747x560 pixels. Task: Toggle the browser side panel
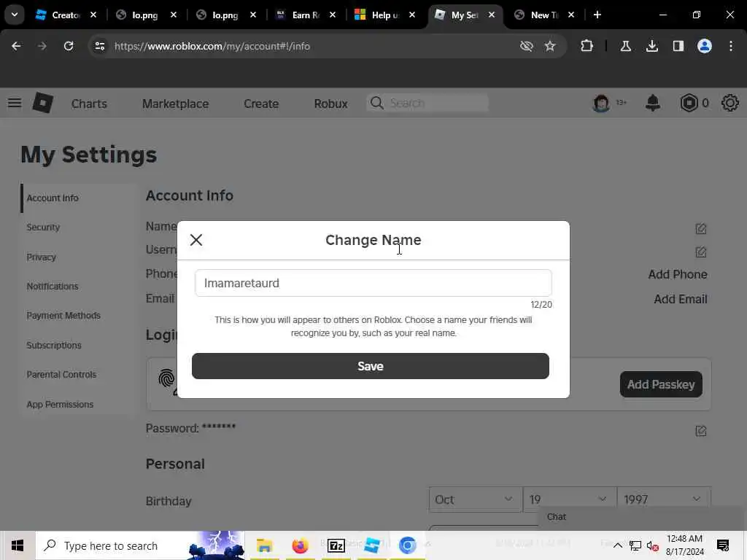tap(678, 46)
